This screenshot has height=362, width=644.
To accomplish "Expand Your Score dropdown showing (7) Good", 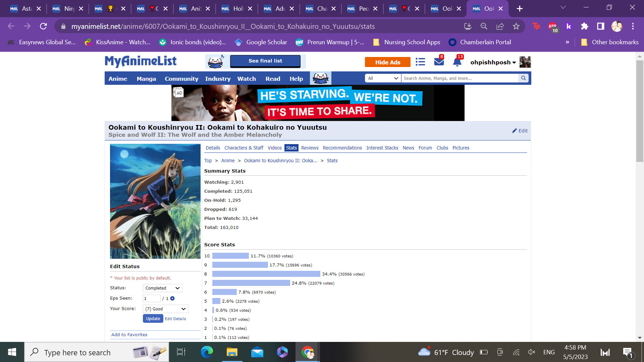I will (165, 309).
